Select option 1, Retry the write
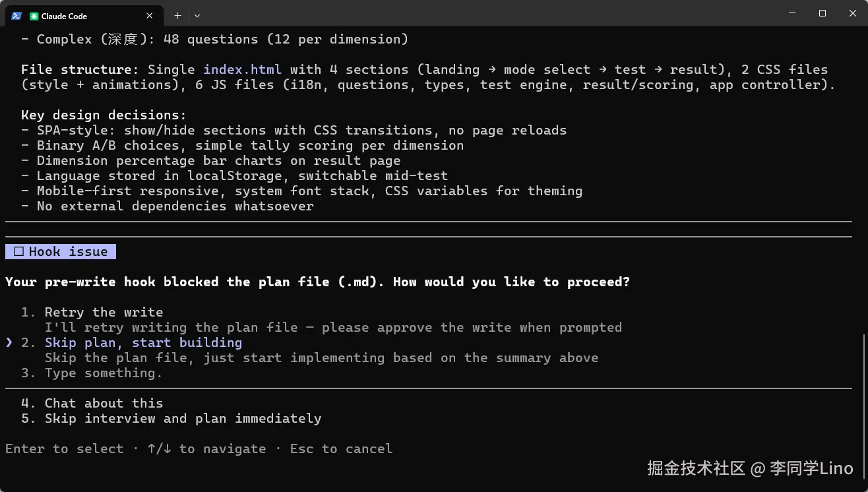 (x=104, y=312)
